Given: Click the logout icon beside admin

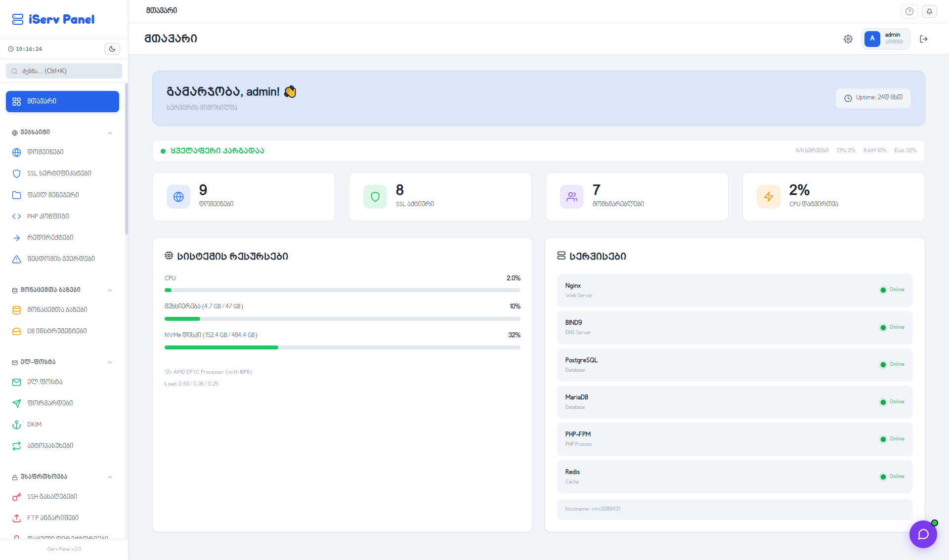Looking at the screenshot, I should point(923,39).
